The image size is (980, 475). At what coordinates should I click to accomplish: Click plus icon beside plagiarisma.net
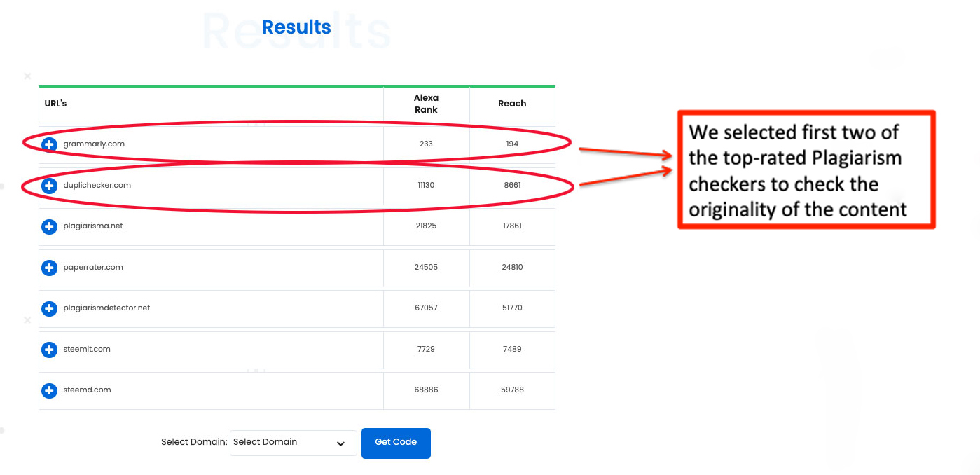pos(49,226)
